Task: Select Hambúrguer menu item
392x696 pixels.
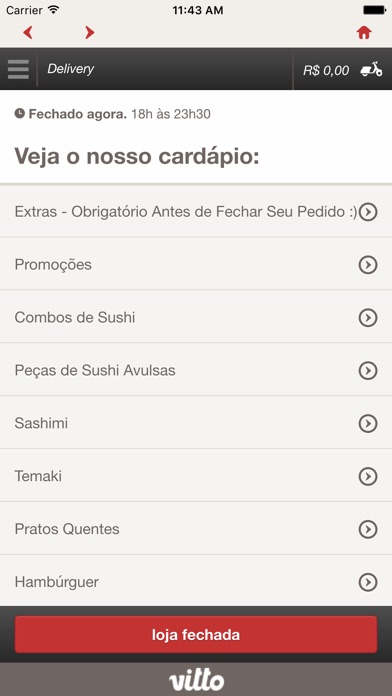Action: (x=196, y=581)
